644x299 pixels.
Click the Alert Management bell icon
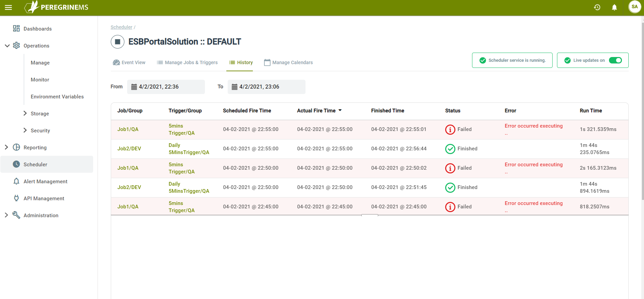16,181
